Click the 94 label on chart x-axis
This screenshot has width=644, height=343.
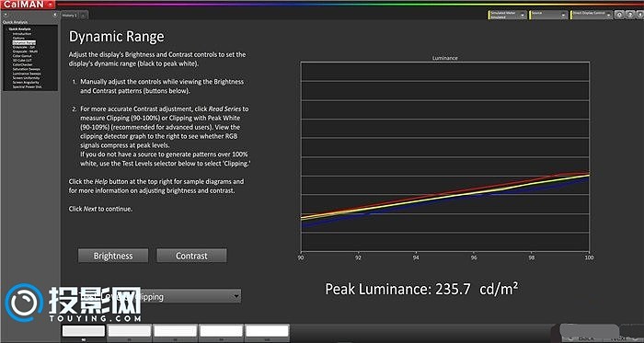[416, 257]
